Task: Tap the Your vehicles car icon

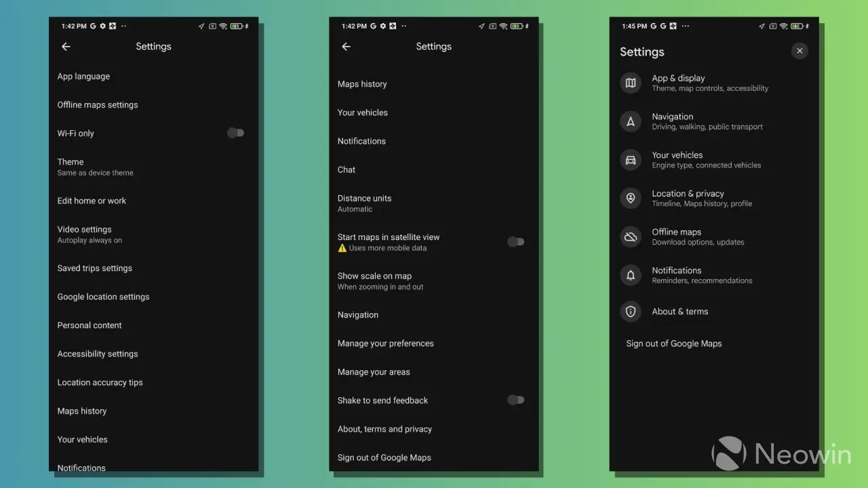Action: [x=631, y=160]
